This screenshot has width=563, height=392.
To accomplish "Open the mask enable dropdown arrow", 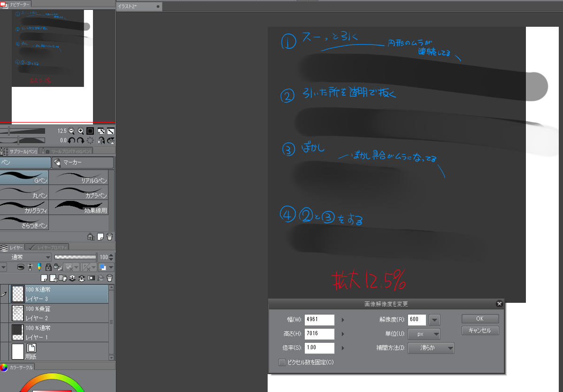I will click(76, 267).
